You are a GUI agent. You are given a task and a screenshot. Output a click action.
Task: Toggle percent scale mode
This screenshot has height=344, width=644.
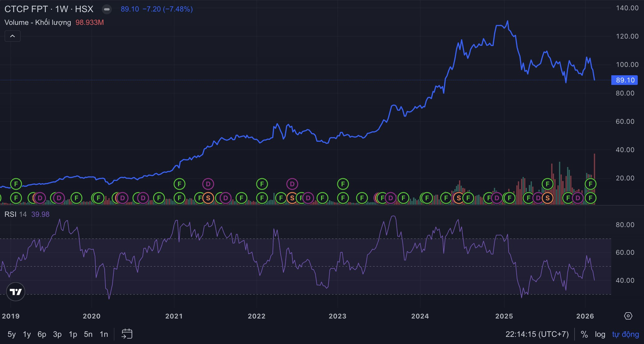coord(584,334)
